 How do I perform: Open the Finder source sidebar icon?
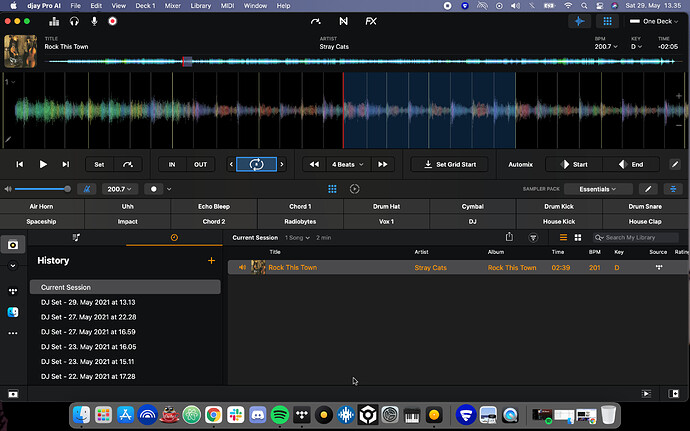pos(13,312)
